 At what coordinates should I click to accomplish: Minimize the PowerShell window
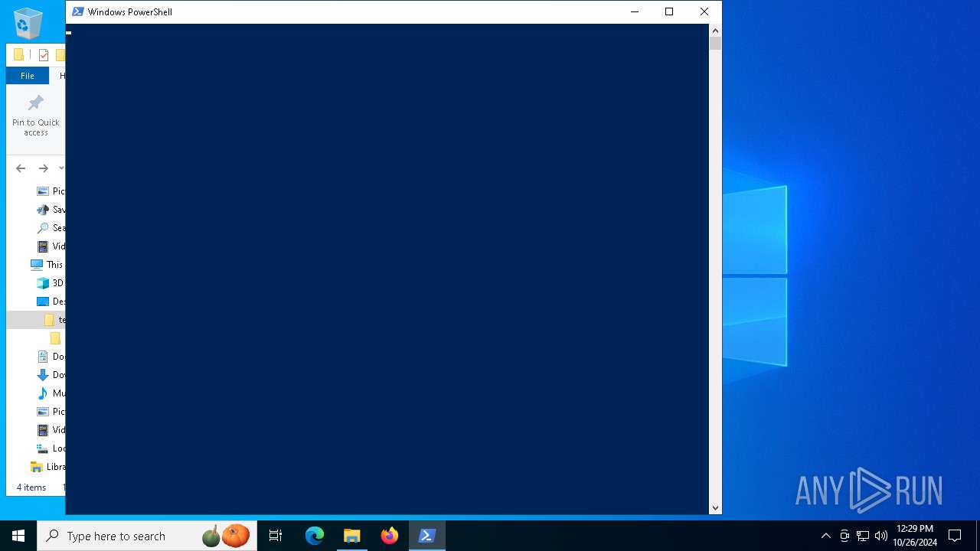coord(634,11)
